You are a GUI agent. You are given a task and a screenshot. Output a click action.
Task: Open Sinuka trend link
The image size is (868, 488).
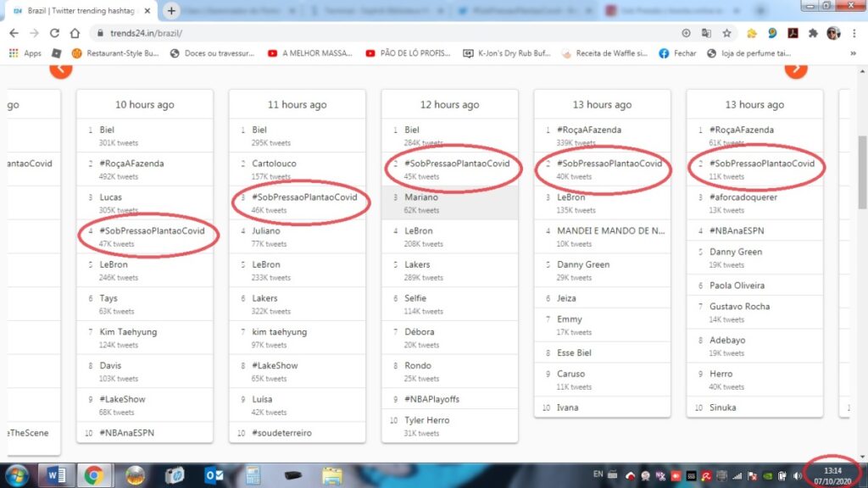tap(723, 408)
